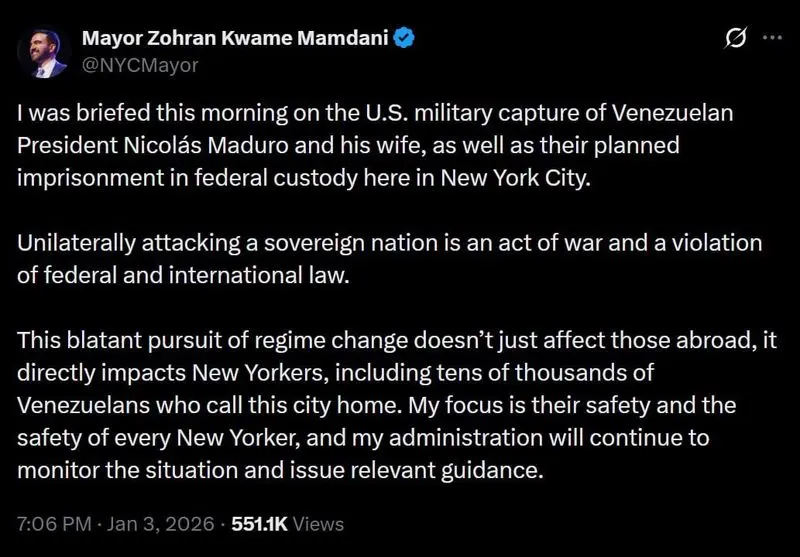
Task: Click the three-dot more options icon
Action: coord(772,38)
